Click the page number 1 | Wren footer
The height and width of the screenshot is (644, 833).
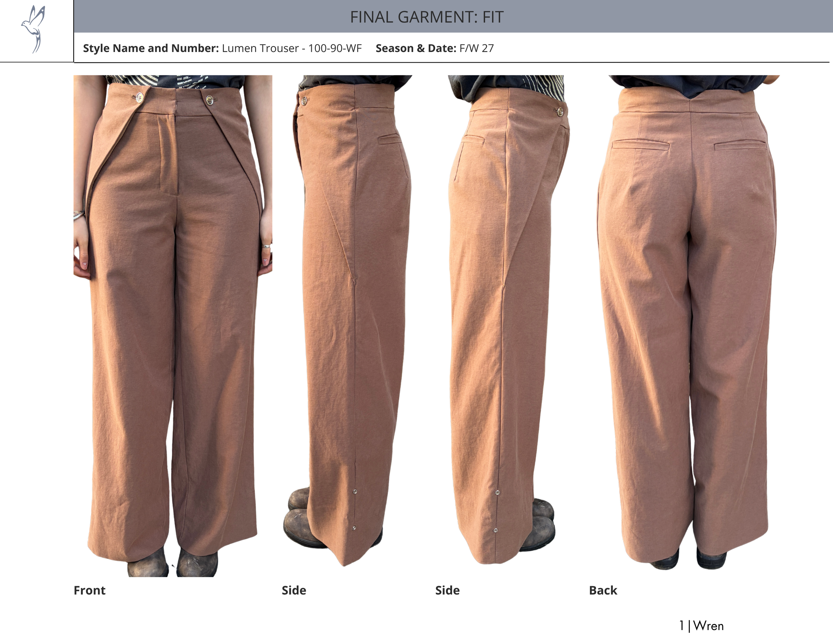[701, 626]
